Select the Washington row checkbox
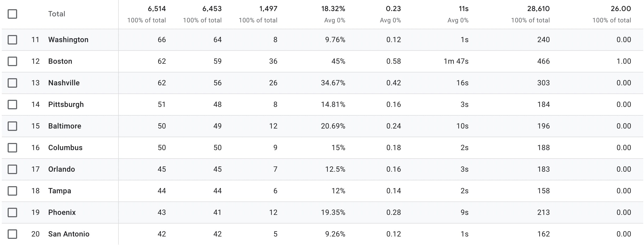Screen dimensions: 644x247 (x=12, y=40)
